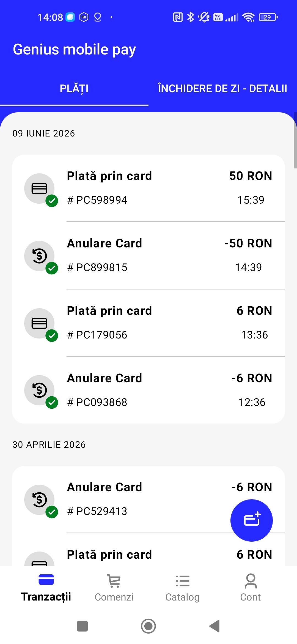Tap refund icon of cancellation PC899815
297x644 pixels.
39,256
